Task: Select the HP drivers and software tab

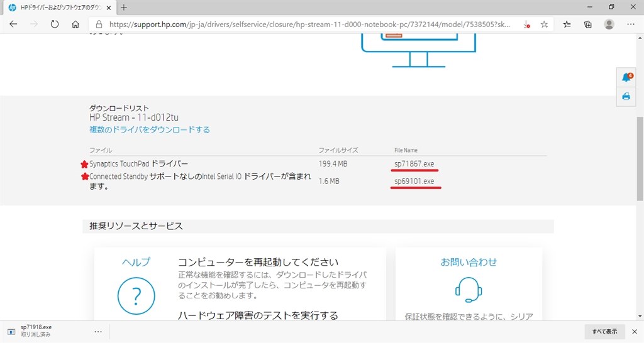Action: click(58, 8)
